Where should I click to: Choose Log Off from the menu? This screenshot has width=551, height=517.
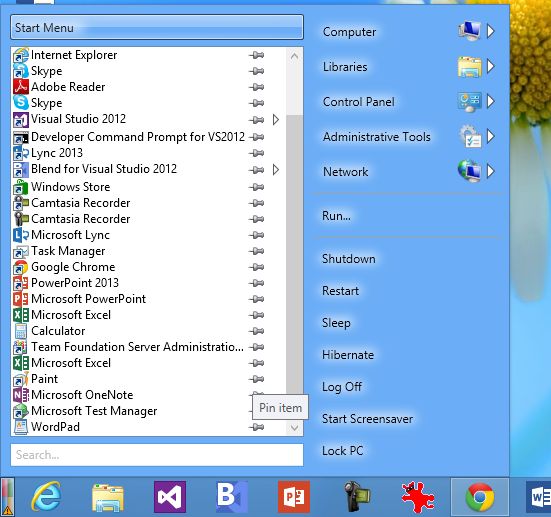point(342,387)
